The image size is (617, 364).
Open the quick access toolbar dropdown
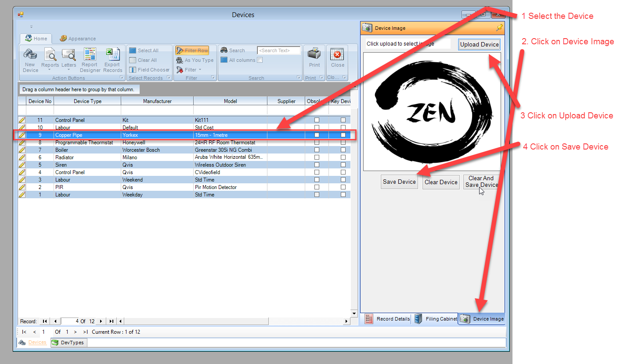point(31,27)
